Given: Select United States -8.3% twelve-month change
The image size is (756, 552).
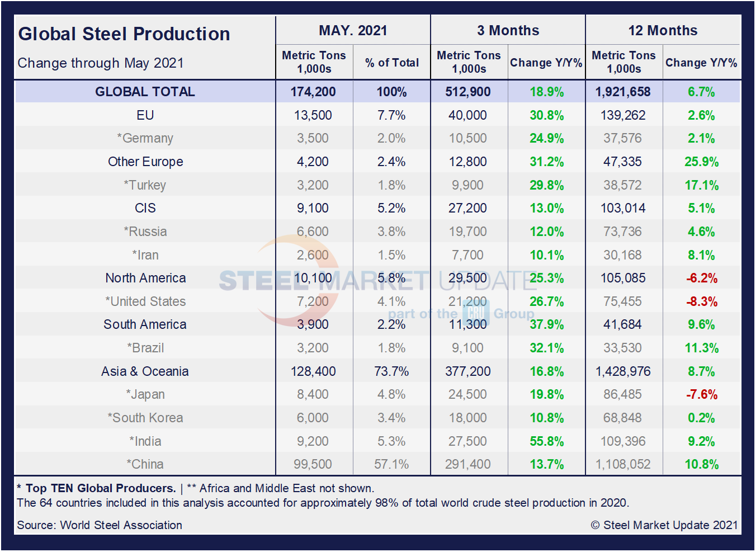Looking at the screenshot, I should (701, 301).
